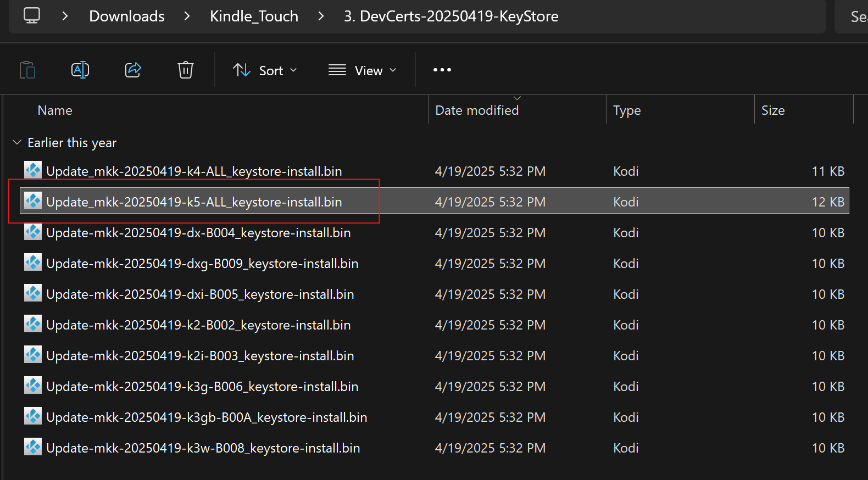
Task: Open the Sort dropdown menu
Action: (265, 70)
